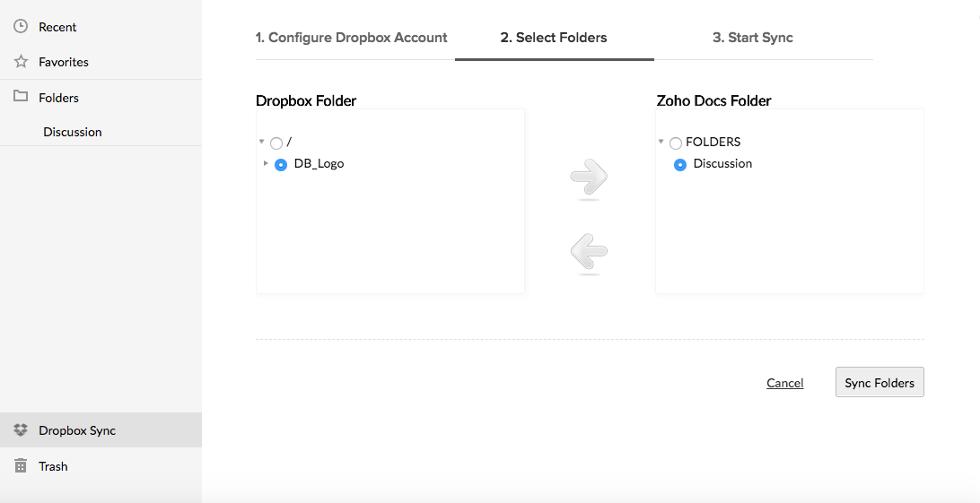Select the FOLDERS radio button
Screen dimensions: 980x503
[676, 143]
